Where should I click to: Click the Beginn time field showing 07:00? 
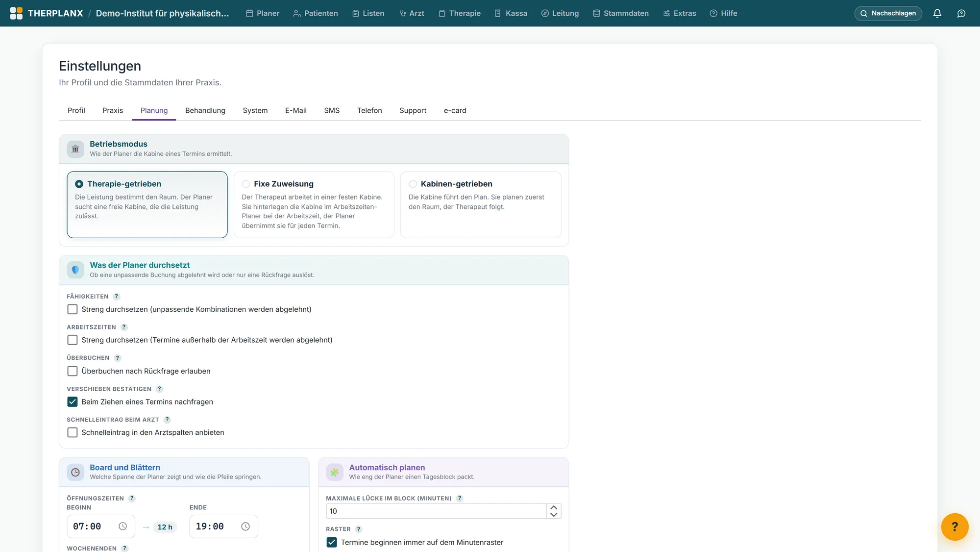tap(100, 527)
